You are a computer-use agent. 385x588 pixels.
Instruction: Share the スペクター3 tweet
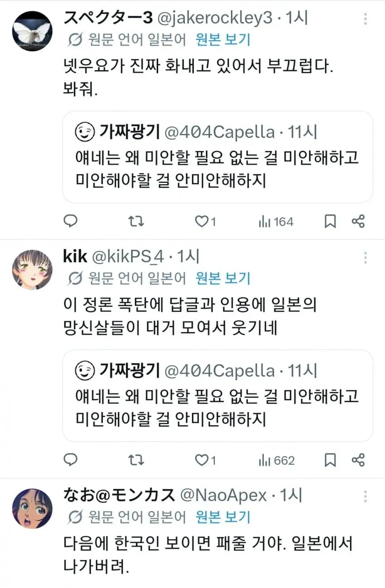(x=358, y=221)
